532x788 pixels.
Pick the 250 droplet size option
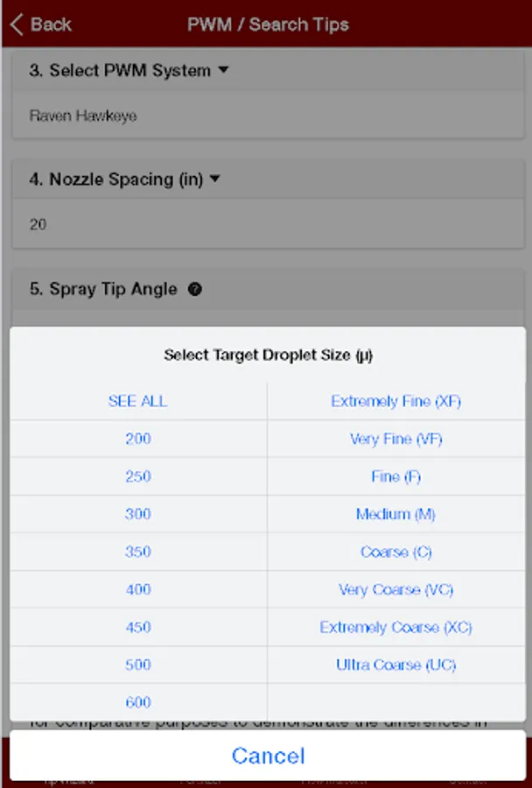pos(138,476)
